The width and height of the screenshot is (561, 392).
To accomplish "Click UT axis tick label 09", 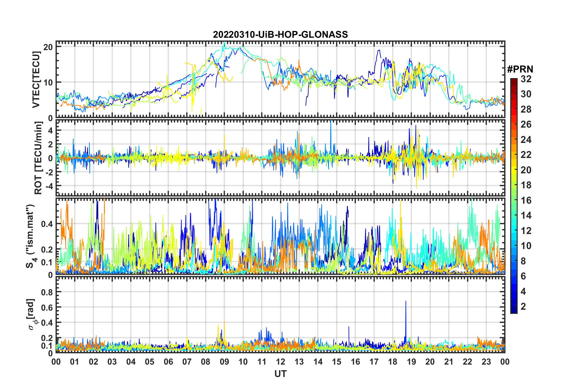I will point(224,362).
